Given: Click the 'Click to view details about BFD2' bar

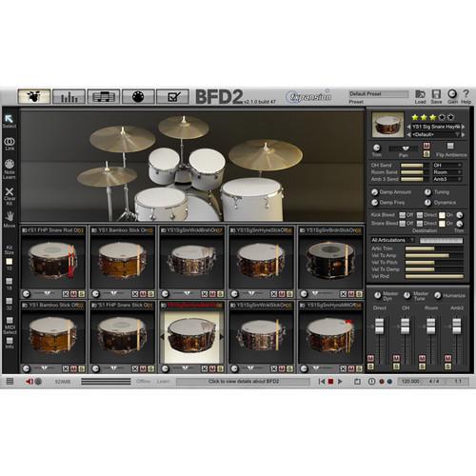Looking at the screenshot, I should [x=244, y=382].
